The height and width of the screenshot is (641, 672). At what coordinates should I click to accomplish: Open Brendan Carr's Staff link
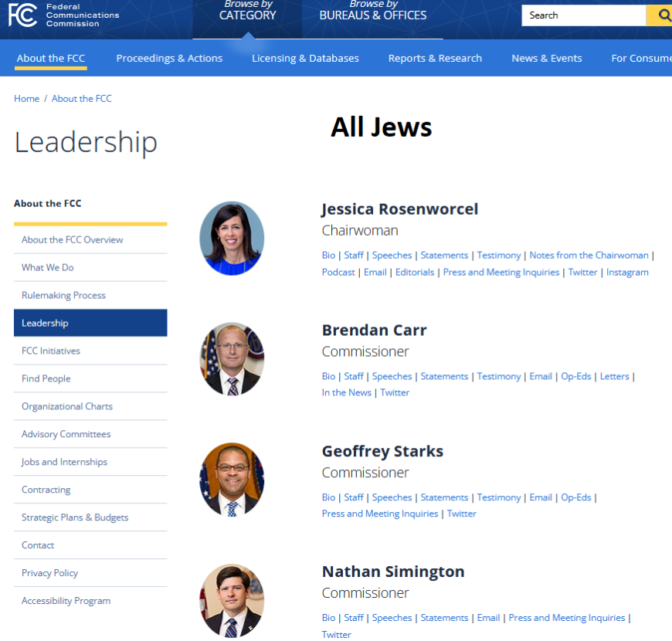tap(354, 376)
